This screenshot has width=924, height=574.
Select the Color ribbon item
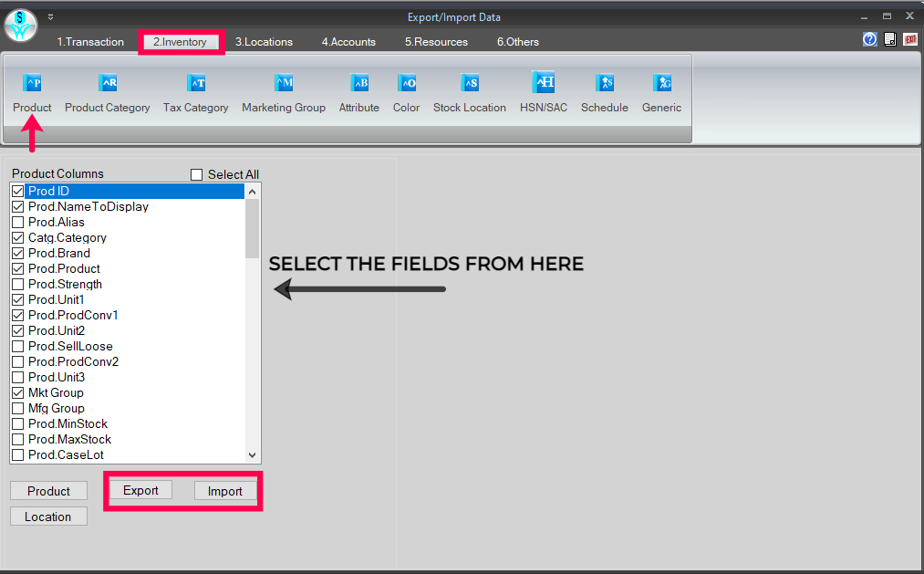tap(406, 92)
